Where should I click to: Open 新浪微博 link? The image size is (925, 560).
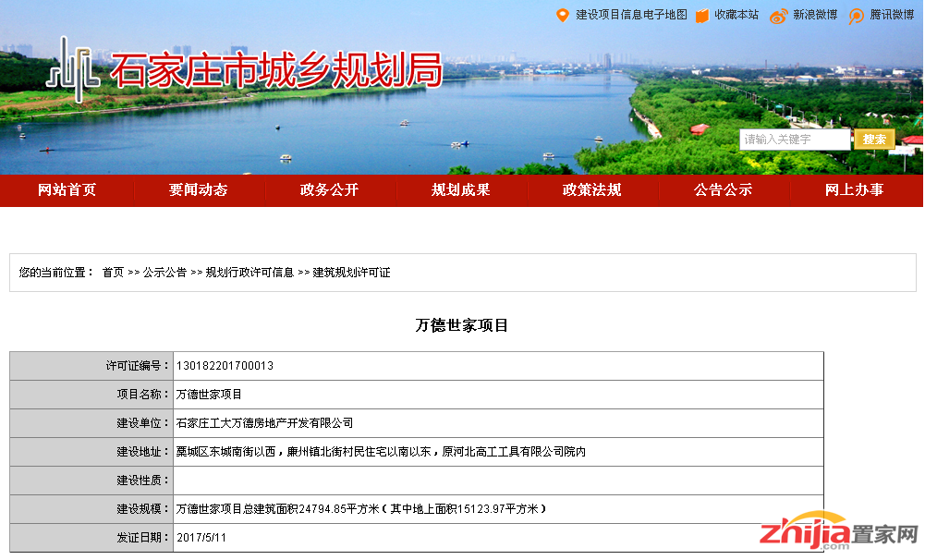[x=815, y=15]
